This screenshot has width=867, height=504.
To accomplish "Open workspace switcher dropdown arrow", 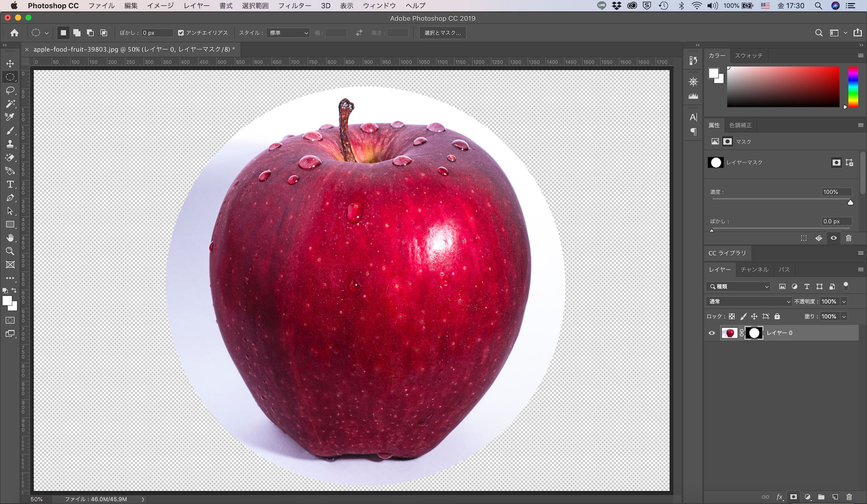I will pos(845,33).
